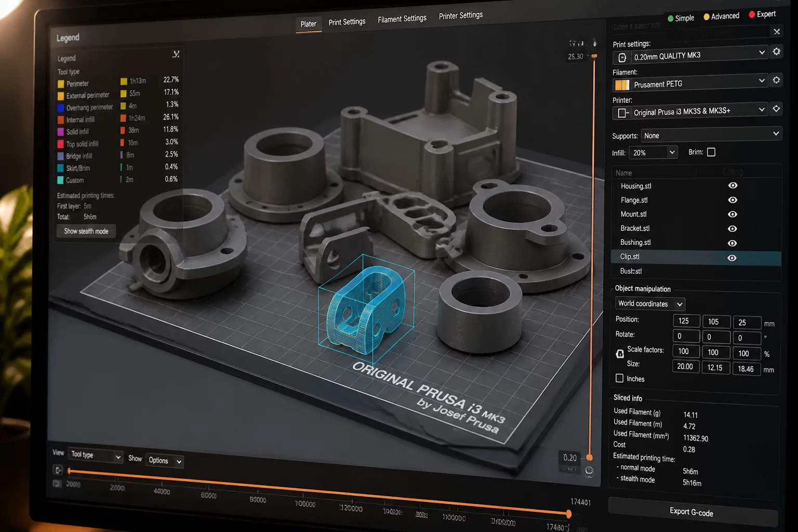Select Advanced mode
The image size is (798, 532).
click(721, 17)
